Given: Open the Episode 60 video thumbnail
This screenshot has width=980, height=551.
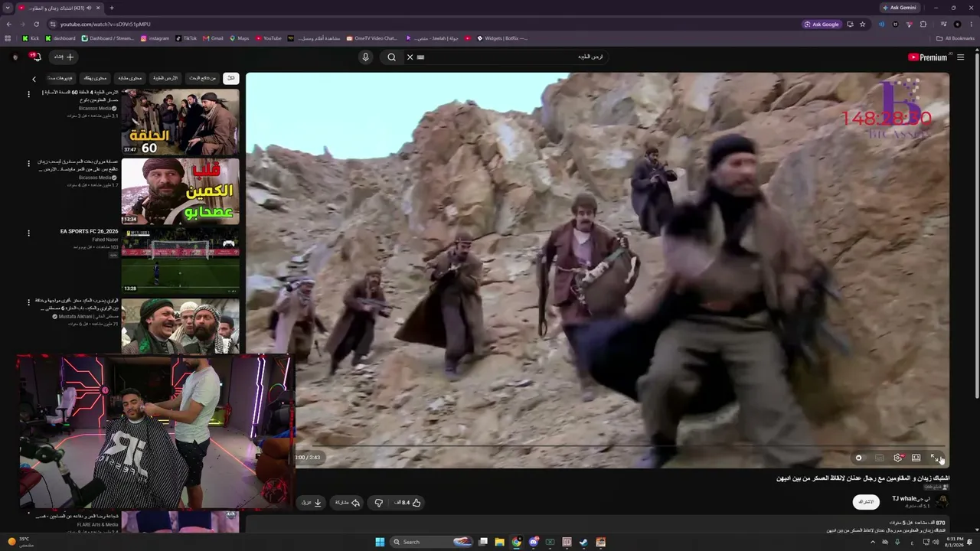Looking at the screenshot, I should coord(180,122).
